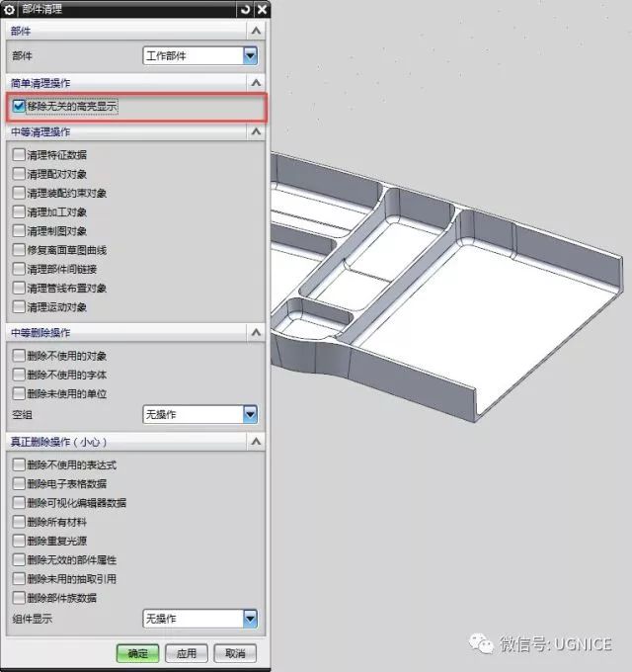Tick the 清理装配约束对象 option
The height and width of the screenshot is (672, 632).
19,193
